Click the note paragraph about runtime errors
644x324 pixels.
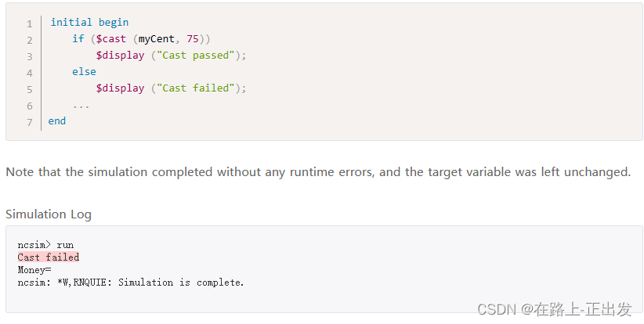tap(318, 172)
